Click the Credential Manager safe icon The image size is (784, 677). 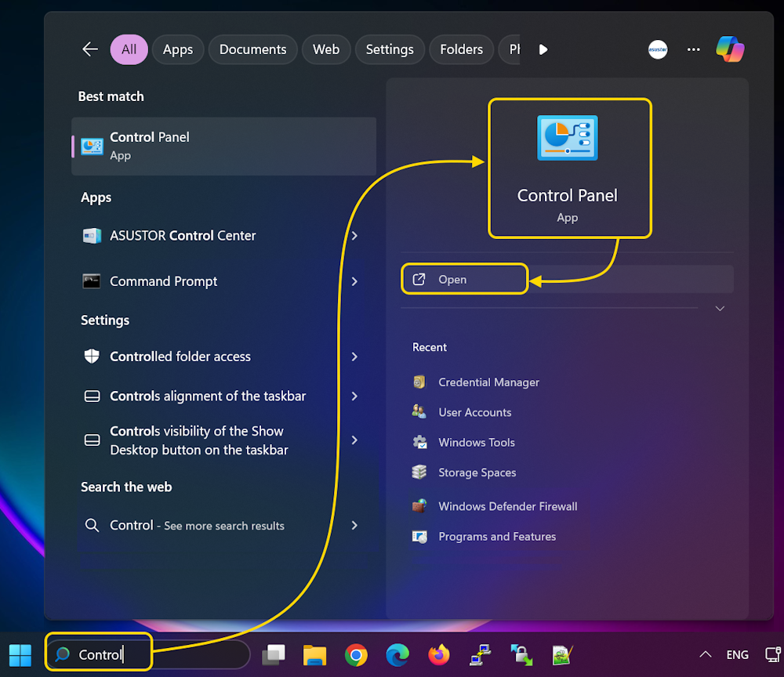click(419, 382)
